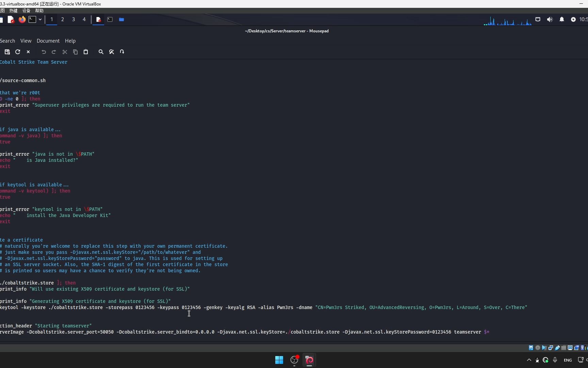Click the VirtualBox hard disk activity indicator

click(x=531, y=348)
